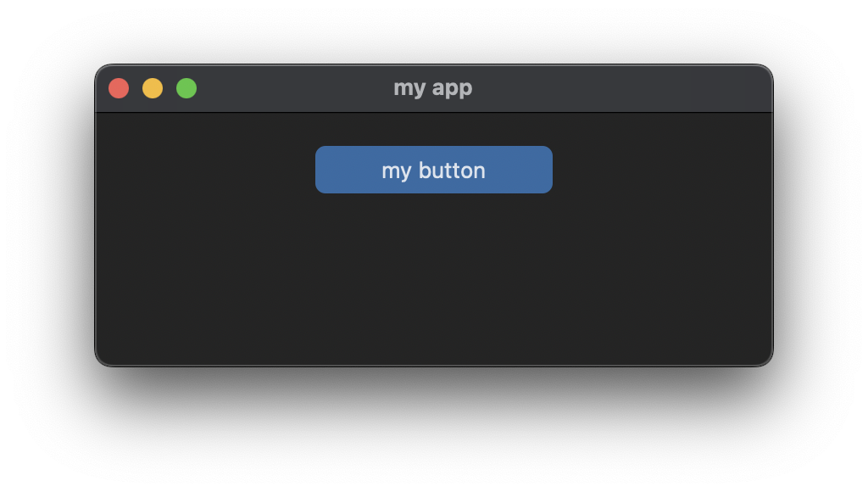The width and height of the screenshot is (868, 492).
Task: Click the dark background right of my button
Action: pyautogui.click(x=661, y=170)
